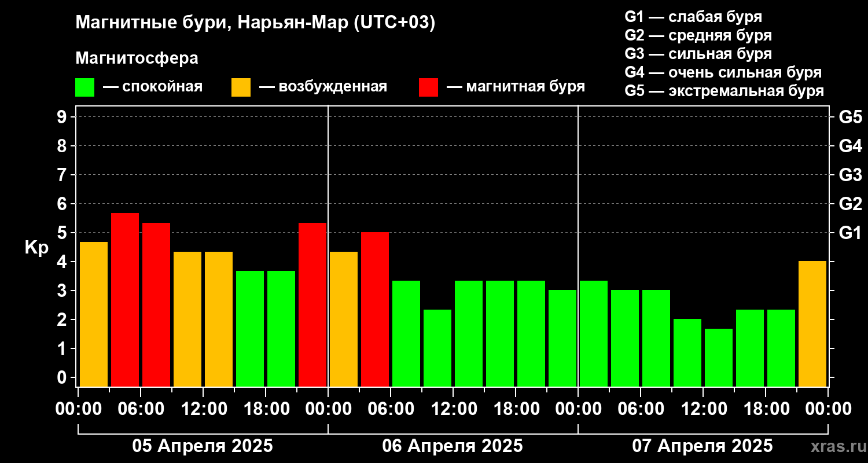Select the 'G3 — сильная буря' legend line
The height and width of the screenshot is (463, 868).
click(x=698, y=54)
